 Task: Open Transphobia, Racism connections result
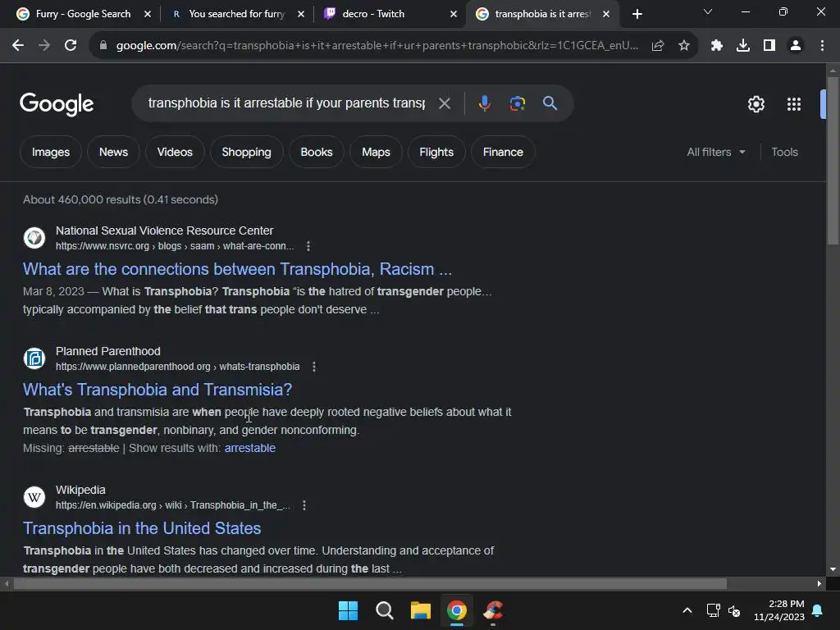pyautogui.click(x=237, y=269)
